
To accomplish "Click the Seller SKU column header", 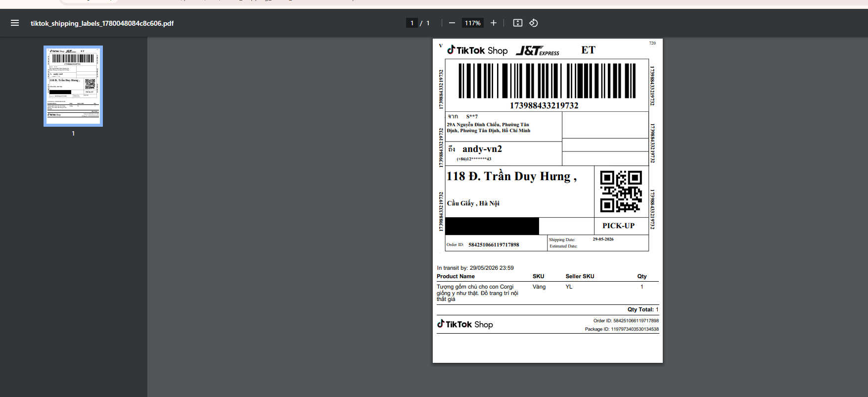I will click(x=580, y=276).
